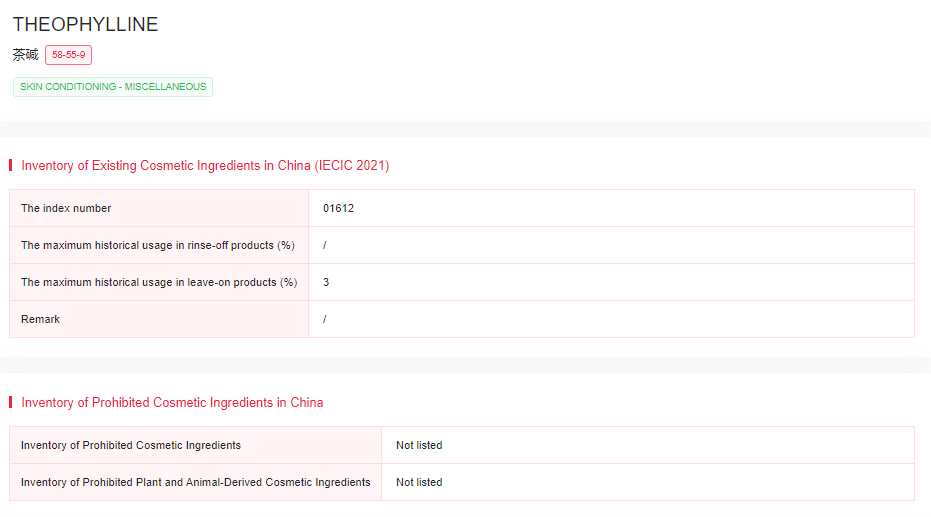This screenshot has height=517, width=931.
Task: Click the THEOPHYLLINE ingredient title
Action: [x=85, y=25]
